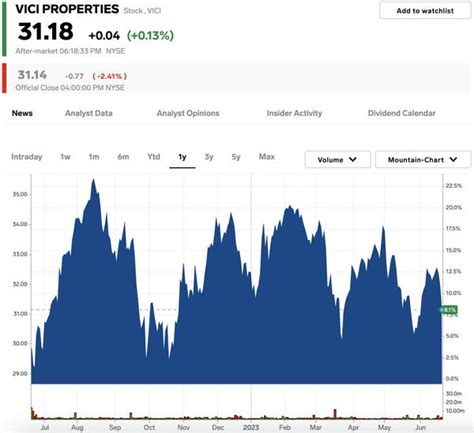Screen dimensions: 474x433
Task: Select 1y chart range
Action: tap(182, 157)
